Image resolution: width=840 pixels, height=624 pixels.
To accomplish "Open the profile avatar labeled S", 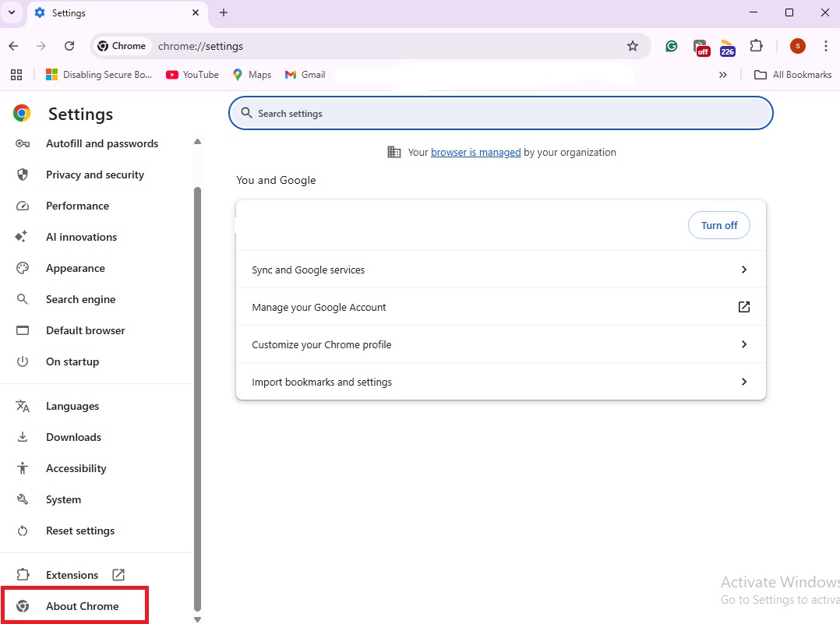I will tap(798, 46).
